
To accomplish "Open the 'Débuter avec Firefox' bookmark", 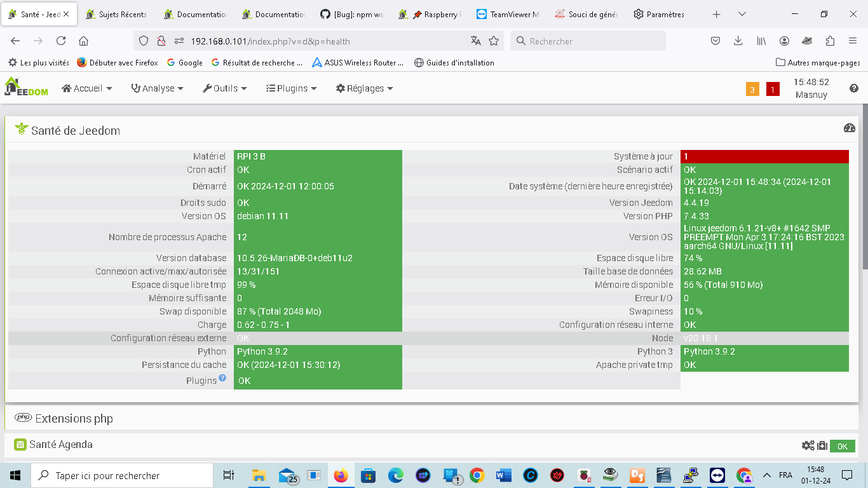I will (118, 63).
